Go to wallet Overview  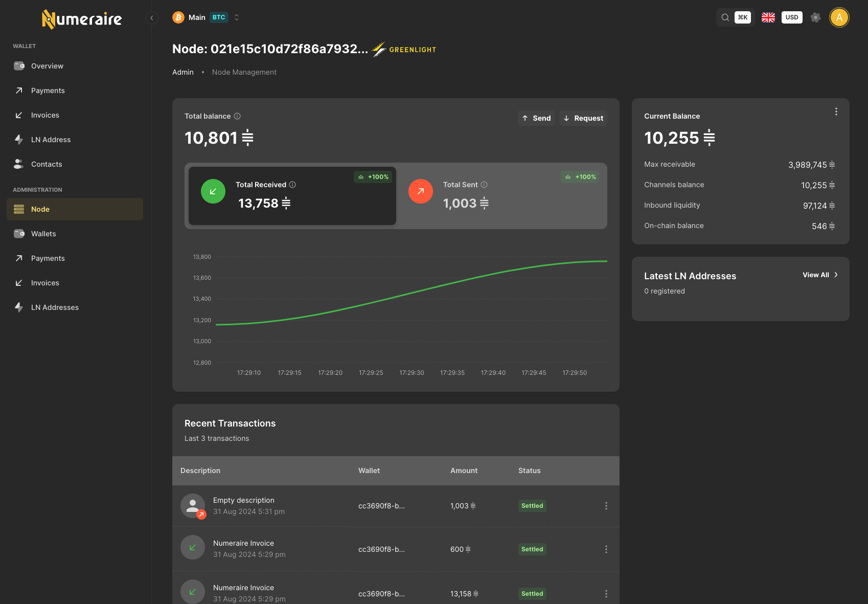[x=75, y=66]
